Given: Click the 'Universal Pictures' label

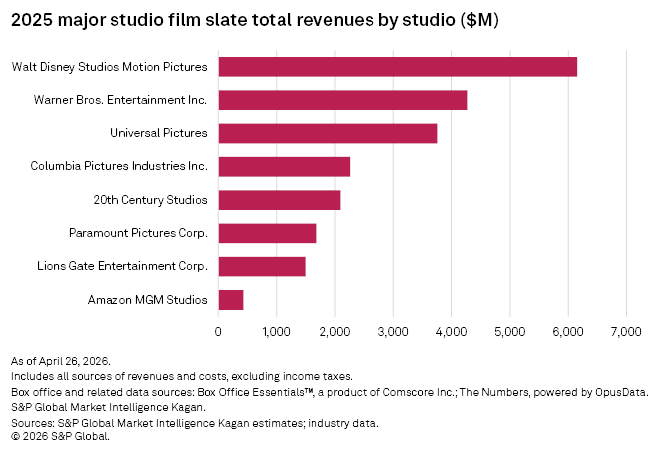Looking at the screenshot, I should [159, 133].
